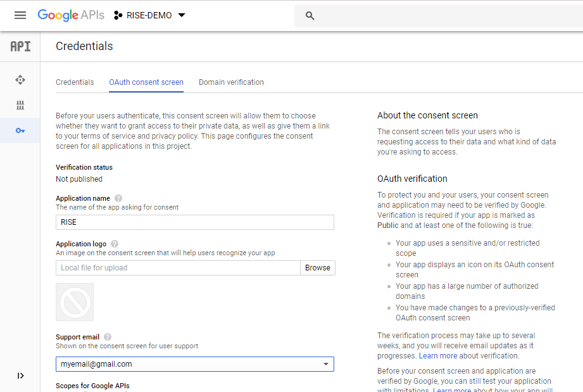Open the hamburger navigation menu
This screenshot has width=583, height=392.
(20, 15)
